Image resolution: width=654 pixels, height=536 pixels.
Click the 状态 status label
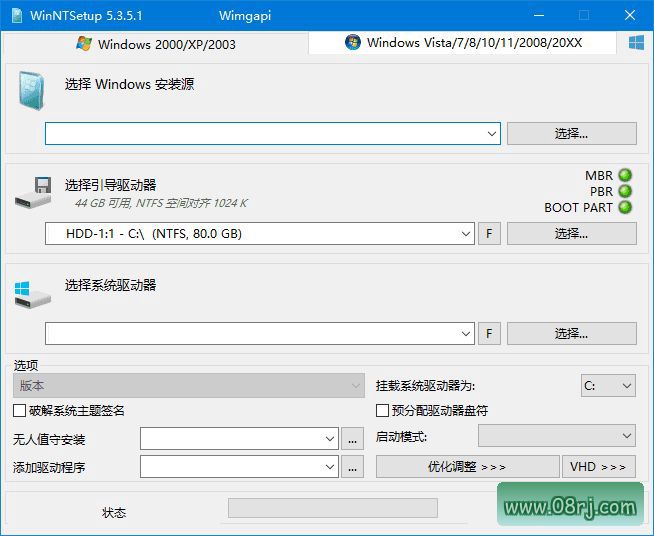[x=114, y=513]
